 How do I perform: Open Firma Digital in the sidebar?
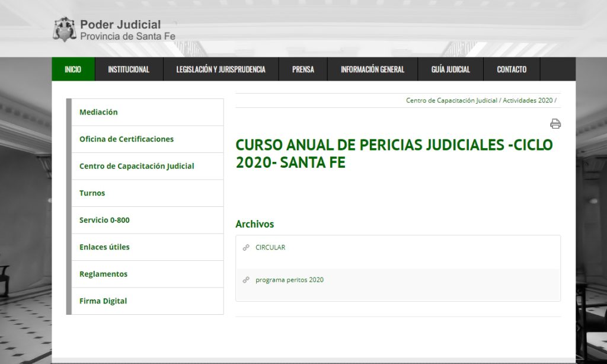[x=103, y=301]
